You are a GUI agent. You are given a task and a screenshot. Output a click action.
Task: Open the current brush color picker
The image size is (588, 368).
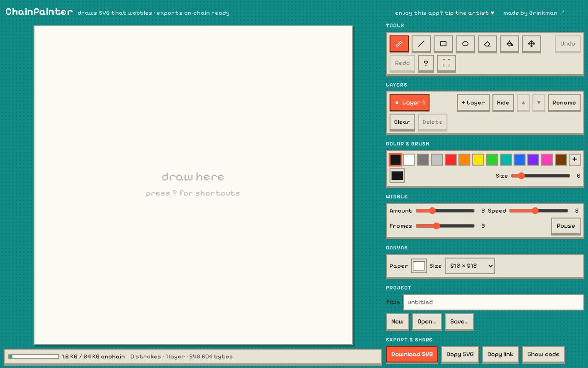tap(397, 176)
